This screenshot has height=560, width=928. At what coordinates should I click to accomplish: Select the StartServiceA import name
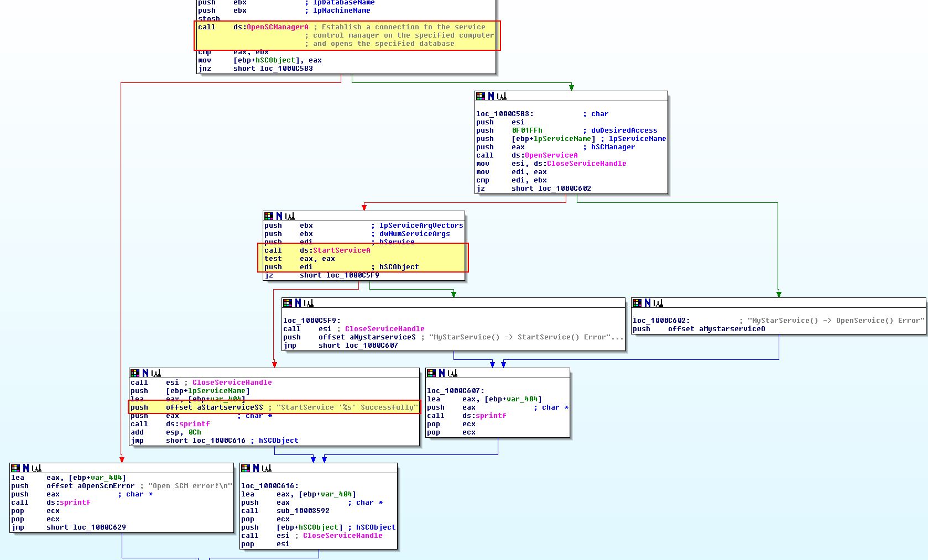pos(342,250)
